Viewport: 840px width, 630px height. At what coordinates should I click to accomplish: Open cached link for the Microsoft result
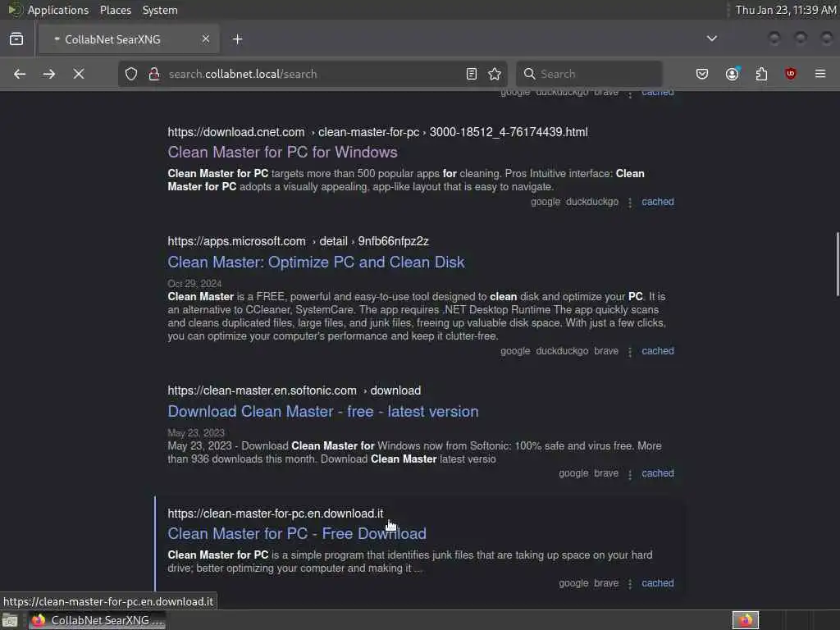tap(657, 351)
